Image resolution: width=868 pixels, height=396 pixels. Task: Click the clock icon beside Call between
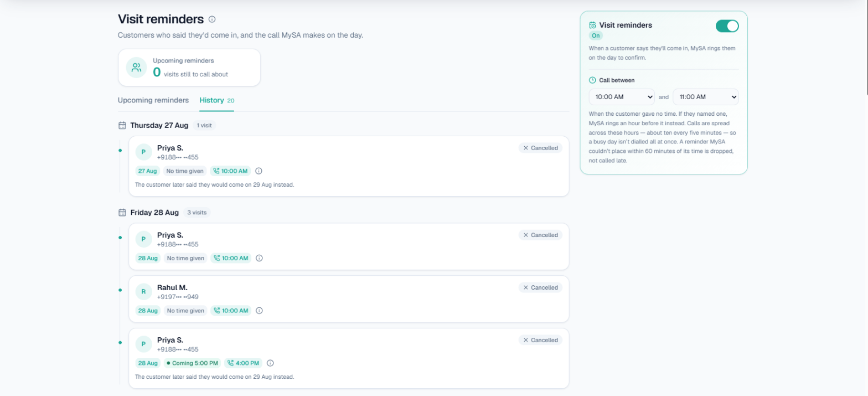592,80
